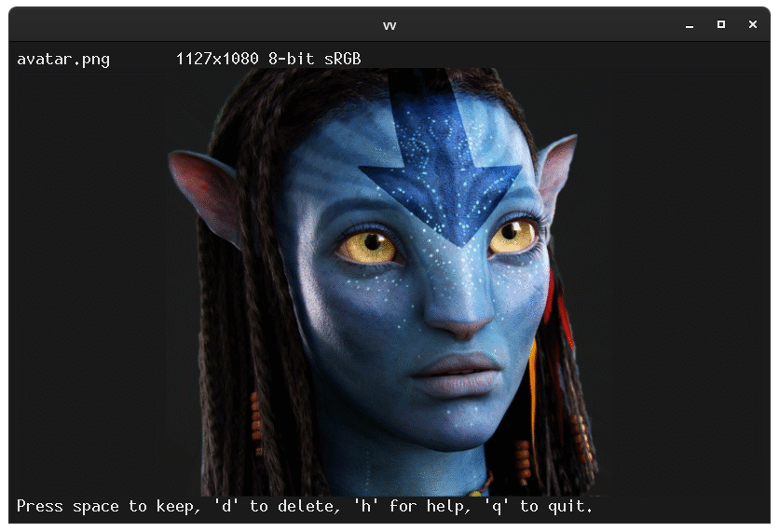The width and height of the screenshot is (779, 532).
Task: Maximize the vv window
Action: click(721, 24)
